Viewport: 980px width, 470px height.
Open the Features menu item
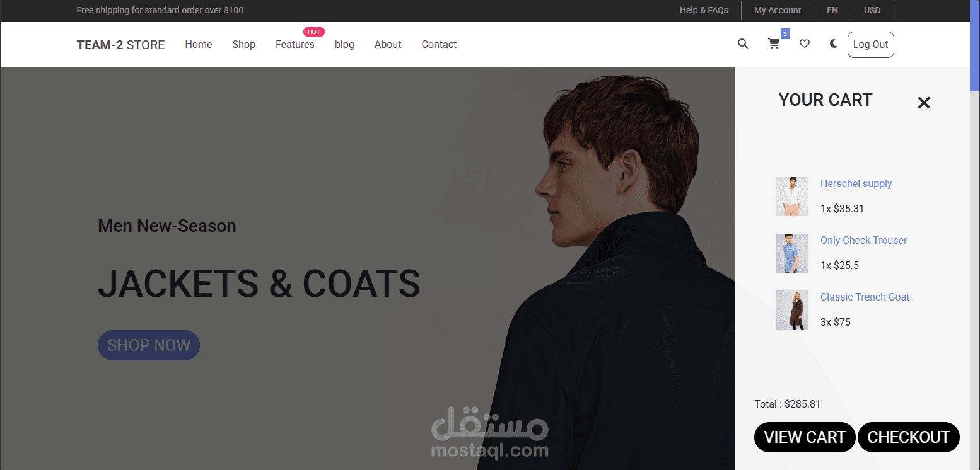pyautogui.click(x=295, y=45)
